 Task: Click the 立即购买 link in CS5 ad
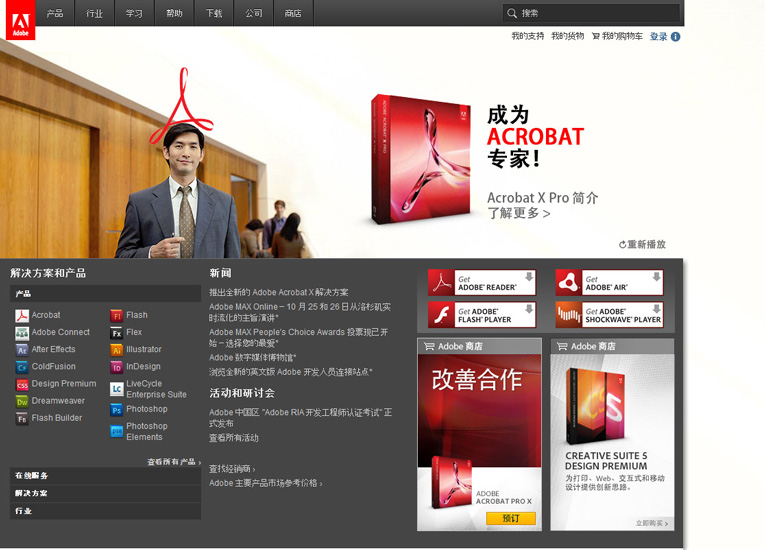[x=651, y=523]
